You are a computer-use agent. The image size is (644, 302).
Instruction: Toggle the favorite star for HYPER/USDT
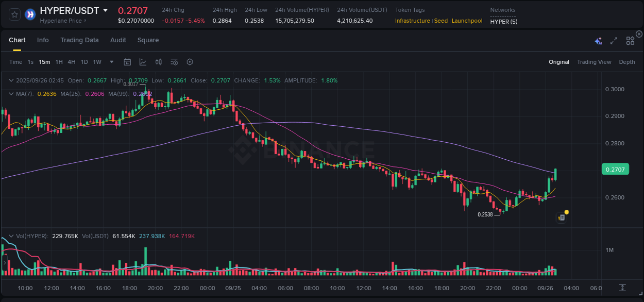point(14,14)
